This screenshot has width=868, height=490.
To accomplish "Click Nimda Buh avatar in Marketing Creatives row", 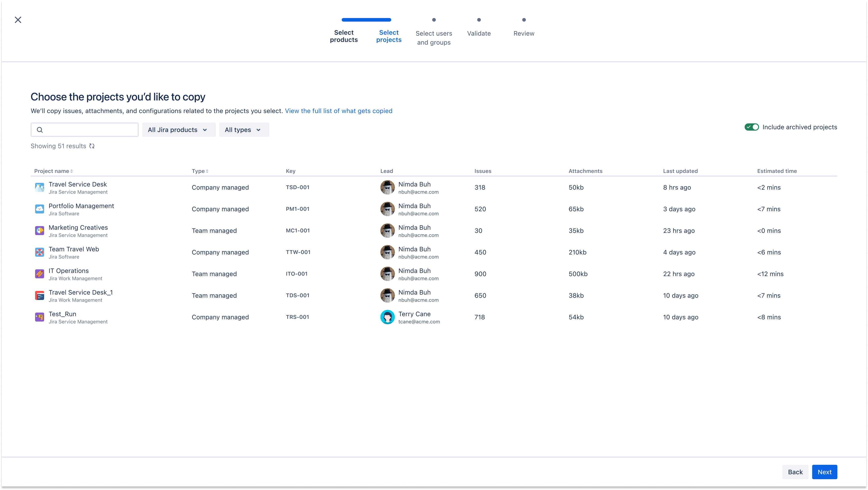I will coord(387,231).
